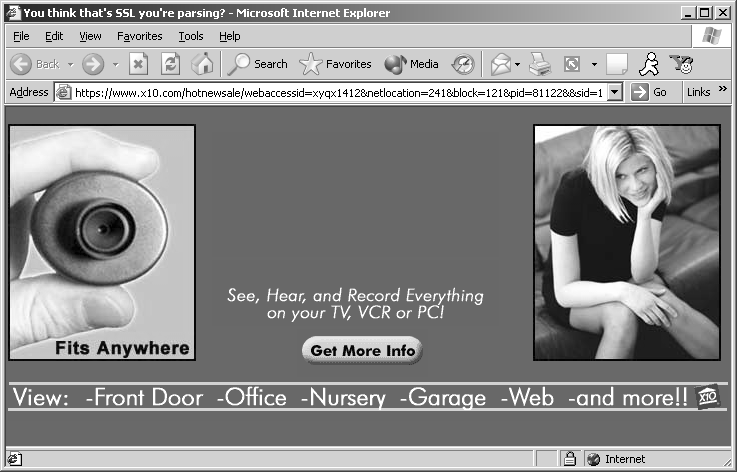The width and height of the screenshot is (737, 472).
Task: Click the Yahoo Messenger toolbar icon
Action: click(x=682, y=64)
